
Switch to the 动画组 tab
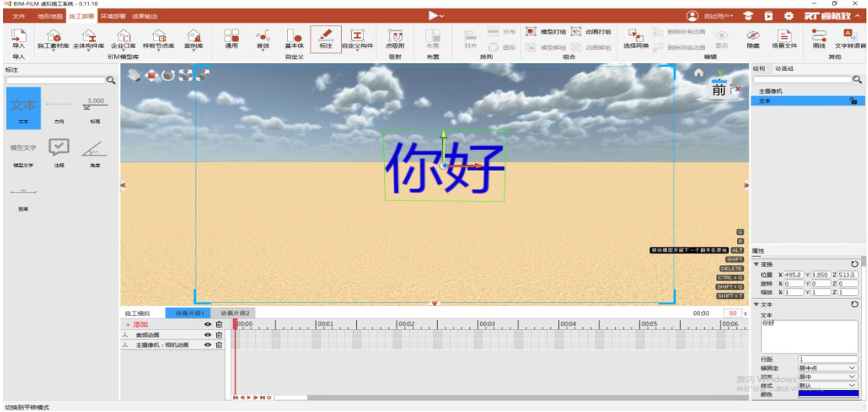tap(783, 69)
